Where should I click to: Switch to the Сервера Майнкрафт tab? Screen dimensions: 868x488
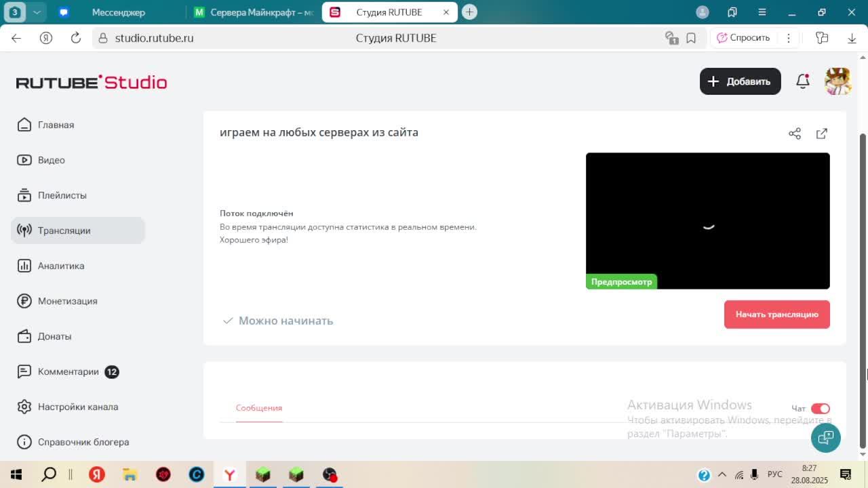click(x=253, y=12)
